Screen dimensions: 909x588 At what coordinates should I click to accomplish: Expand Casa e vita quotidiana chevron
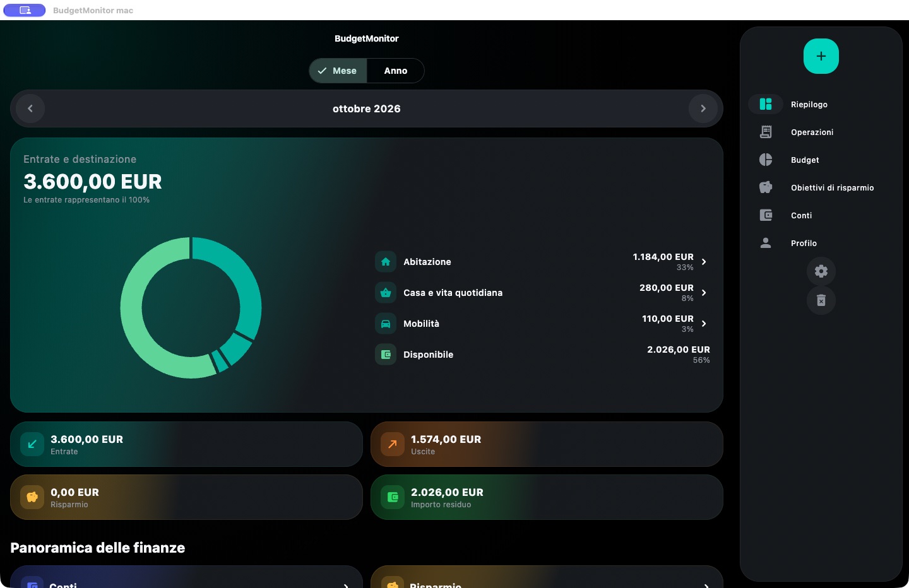tap(704, 293)
